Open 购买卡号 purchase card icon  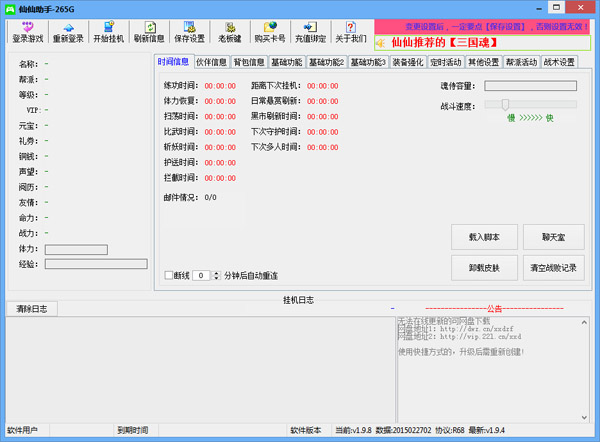point(269,32)
